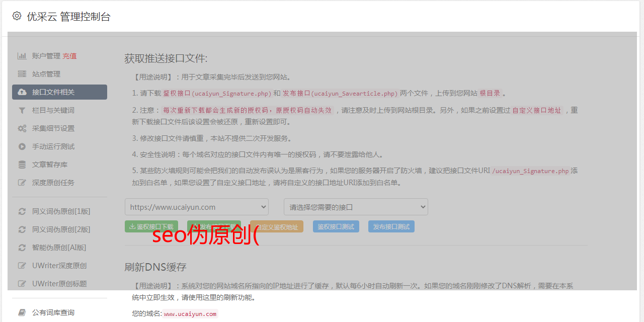This screenshot has height=322, width=644.
Task: Open UWriter原创标题 in the sidebar
Action: pyautogui.click(x=59, y=284)
